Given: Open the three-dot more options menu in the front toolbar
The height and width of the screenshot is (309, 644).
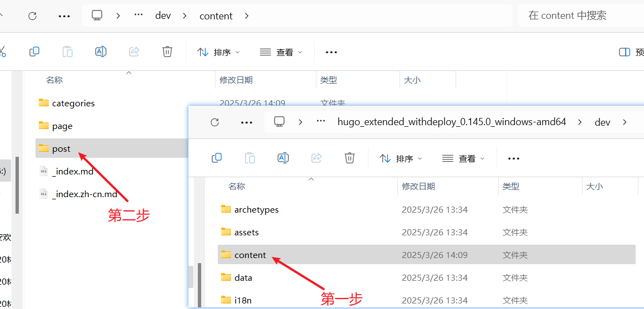Looking at the screenshot, I should coord(514,158).
